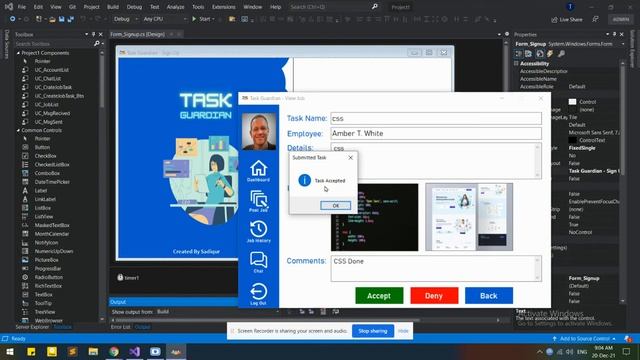This screenshot has width=640, height=360.
Task: Click the Visual Studio search box
Action: coord(334,7)
